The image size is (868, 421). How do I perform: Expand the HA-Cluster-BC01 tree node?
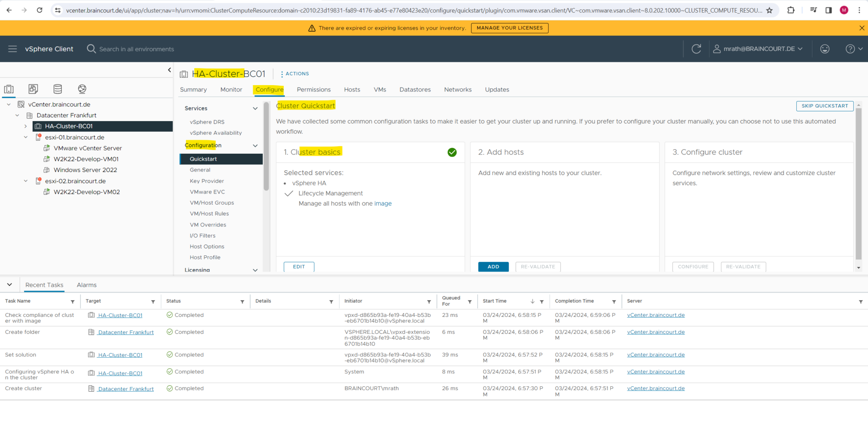[25, 126]
